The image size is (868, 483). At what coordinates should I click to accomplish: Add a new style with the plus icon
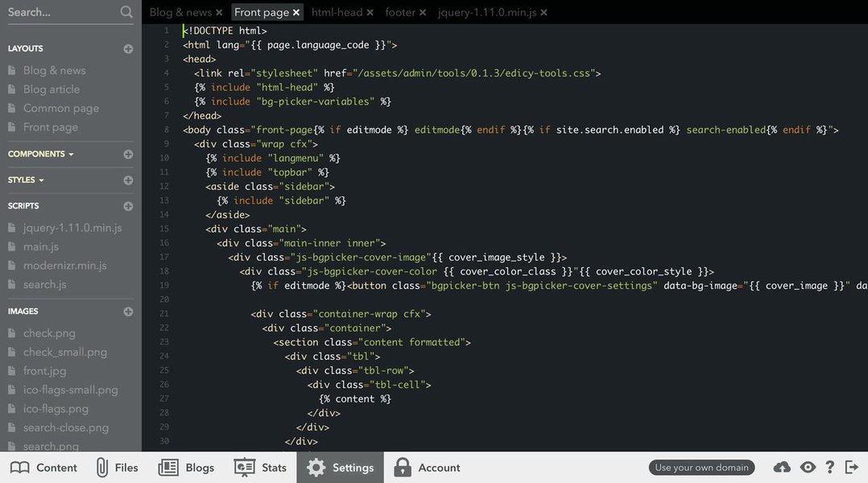pos(127,180)
